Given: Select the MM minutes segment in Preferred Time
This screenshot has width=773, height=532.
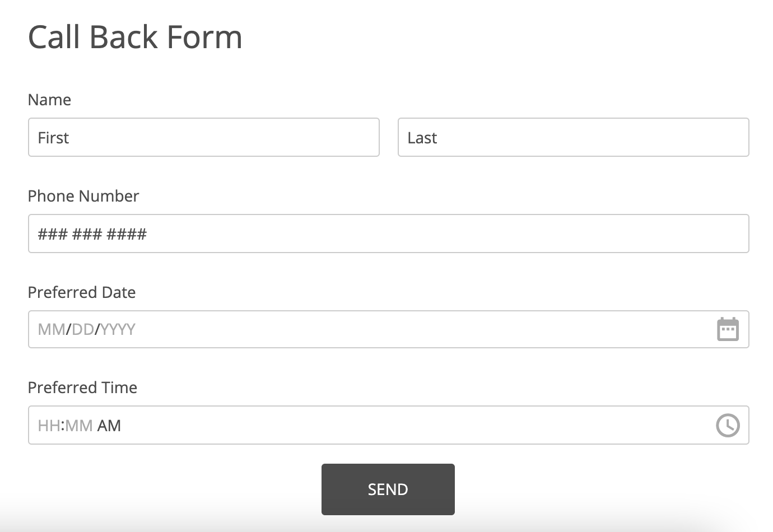Looking at the screenshot, I should [79, 426].
